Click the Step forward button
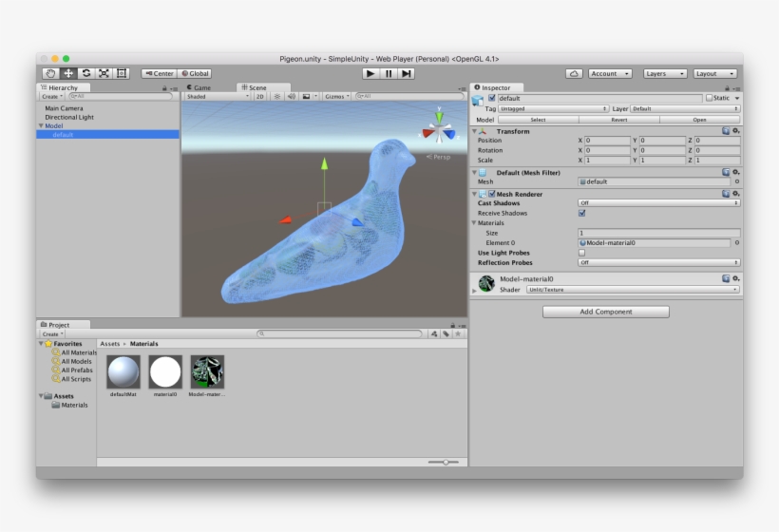Image resolution: width=779 pixels, height=532 pixels. coord(407,73)
